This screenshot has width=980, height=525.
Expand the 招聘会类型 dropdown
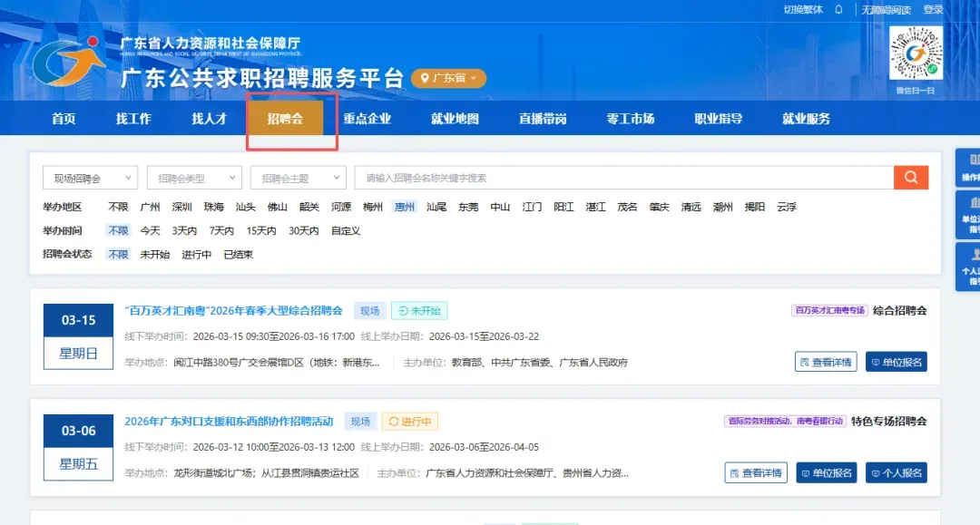(x=194, y=178)
